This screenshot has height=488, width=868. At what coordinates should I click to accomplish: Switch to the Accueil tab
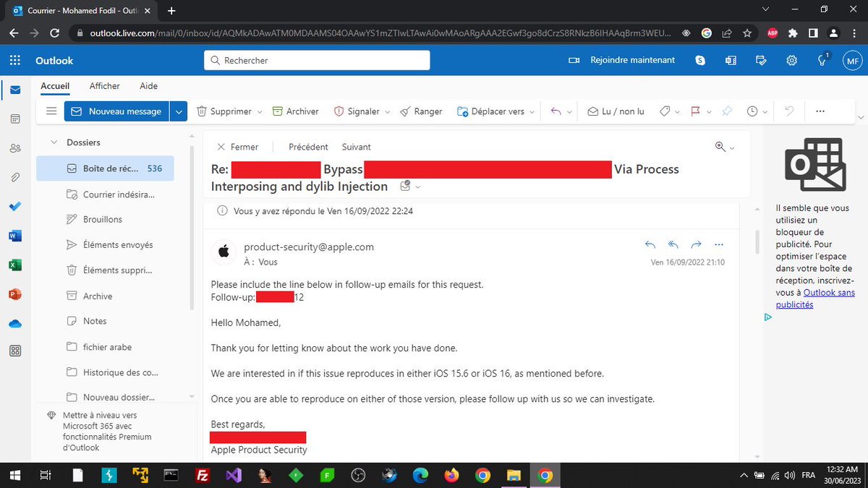pyautogui.click(x=55, y=86)
